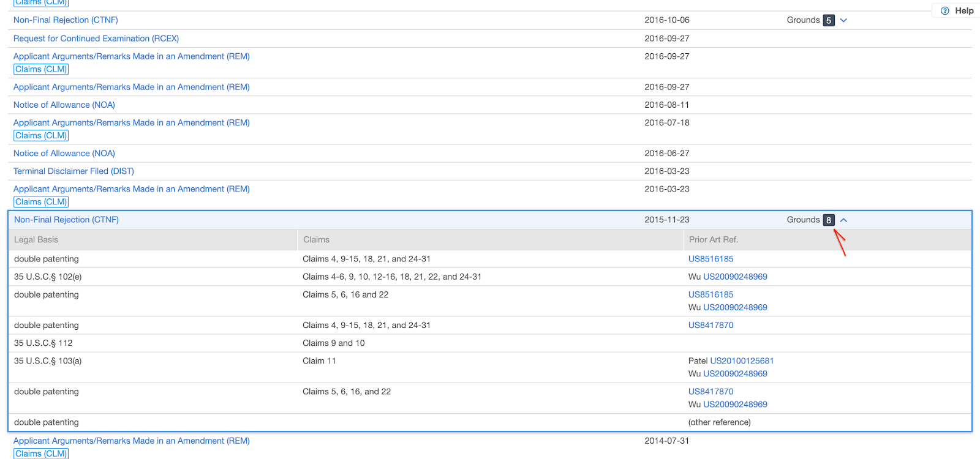980x459 pixels.
Task: Click the Help question mark icon
Action: [x=945, y=10]
